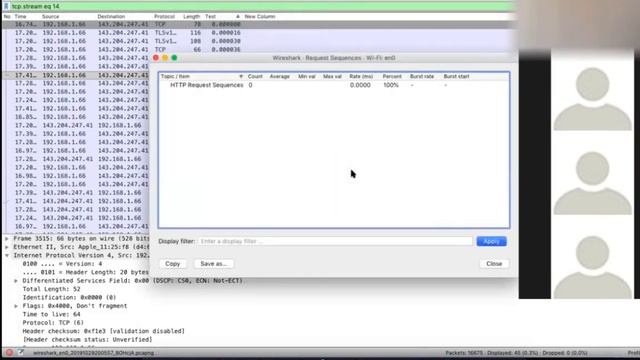Viewport: 640px width, 360px height.
Task: Click the Header checksum: 0xf1e3 line
Action: [104, 331]
